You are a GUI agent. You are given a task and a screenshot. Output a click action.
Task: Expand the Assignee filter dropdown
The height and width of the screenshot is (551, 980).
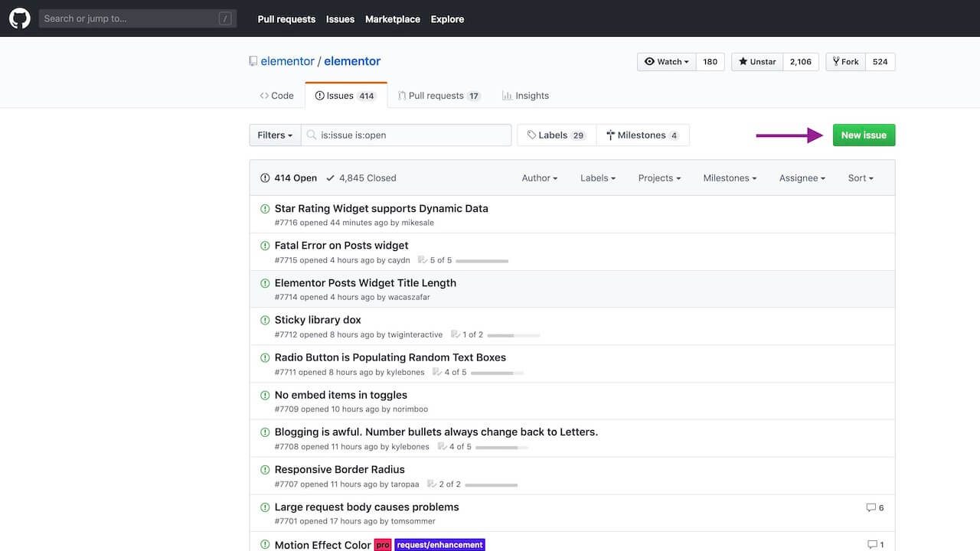802,178
